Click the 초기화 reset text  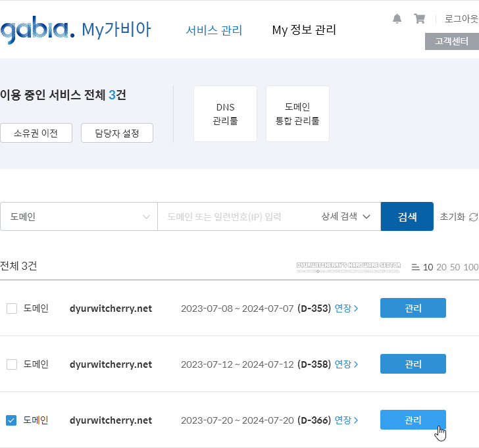(x=452, y=217)
